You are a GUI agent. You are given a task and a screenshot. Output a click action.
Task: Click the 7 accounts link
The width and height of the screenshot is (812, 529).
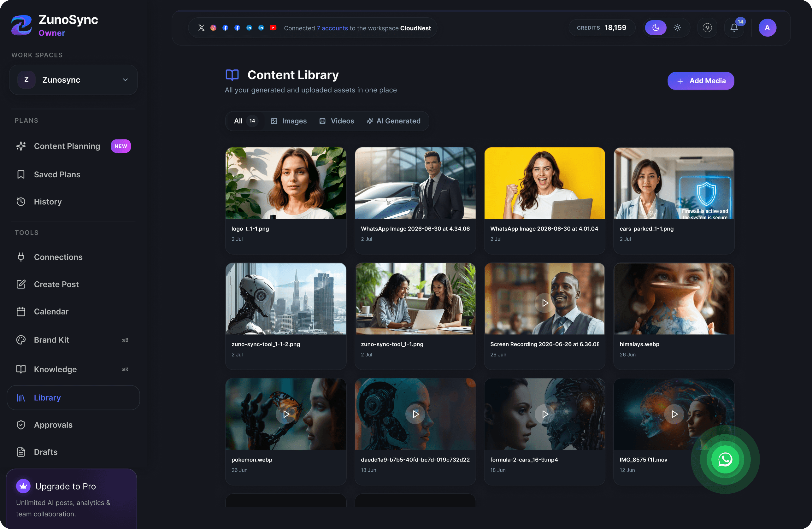pos(332,28)
